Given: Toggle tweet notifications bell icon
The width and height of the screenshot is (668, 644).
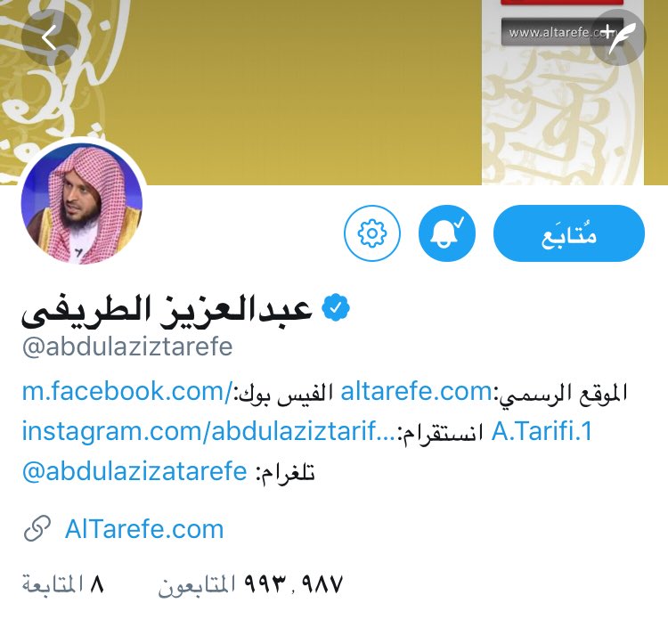Looking at the screenshot, I should click(x=447, y=233).
